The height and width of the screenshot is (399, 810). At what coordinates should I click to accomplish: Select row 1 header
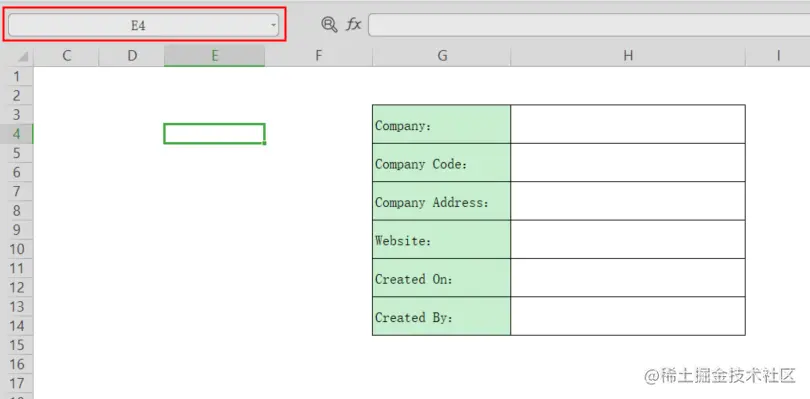click(x=17, y=76)
